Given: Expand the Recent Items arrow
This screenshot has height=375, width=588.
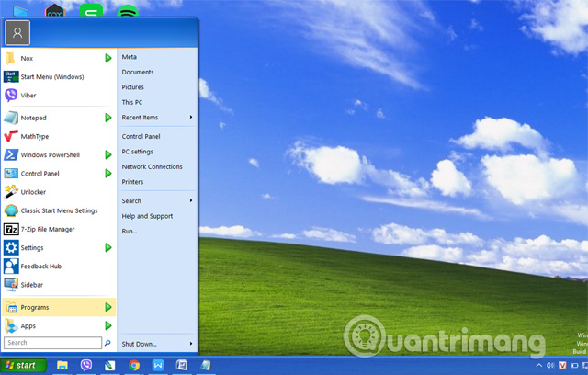Looking at the screenshot, I should (191, 118).
